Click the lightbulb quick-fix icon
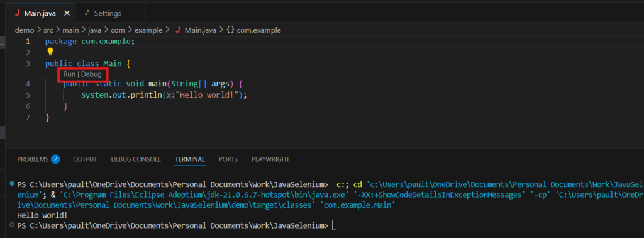 50,52
